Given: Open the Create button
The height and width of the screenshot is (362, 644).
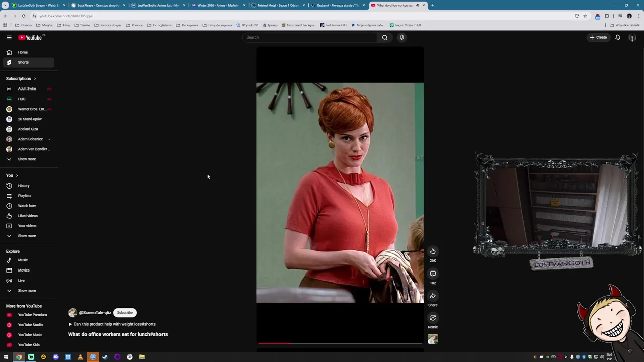Looking at the screenshot, I should [598, 37].
